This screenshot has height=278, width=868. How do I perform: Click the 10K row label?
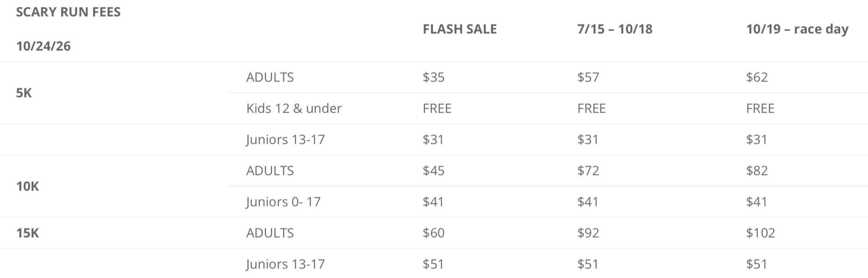[27, 186]
